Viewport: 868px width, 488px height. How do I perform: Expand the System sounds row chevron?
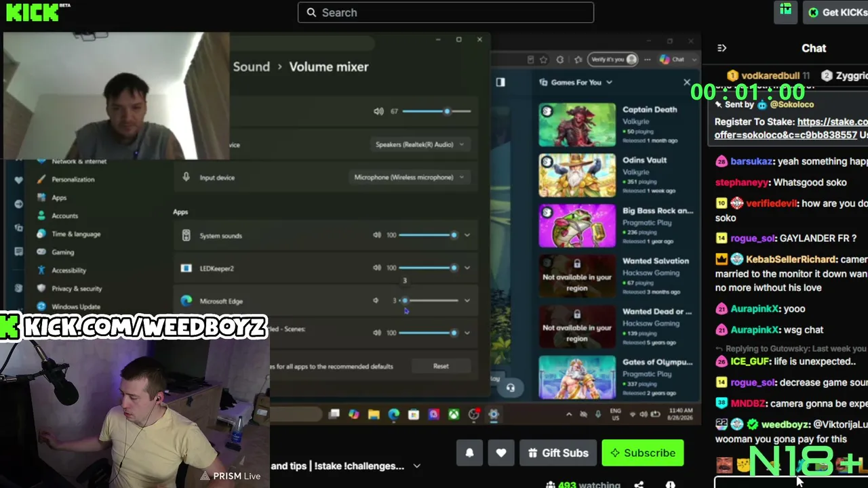pyautogui.click(x=467, y=235)
